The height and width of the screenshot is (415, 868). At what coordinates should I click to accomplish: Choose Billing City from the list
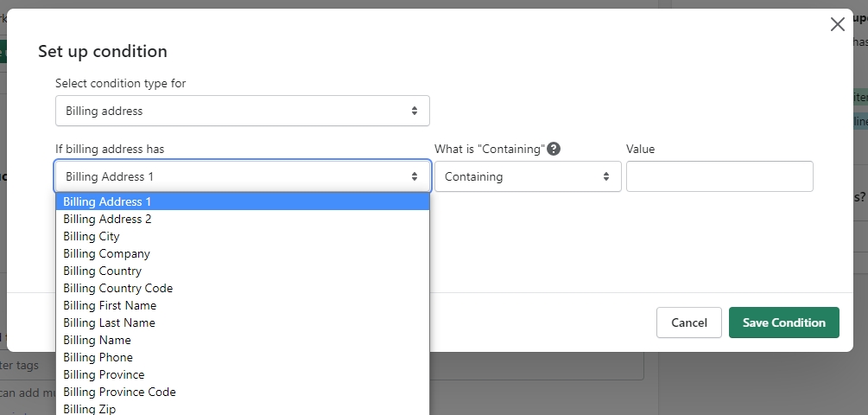click(92, 236)
